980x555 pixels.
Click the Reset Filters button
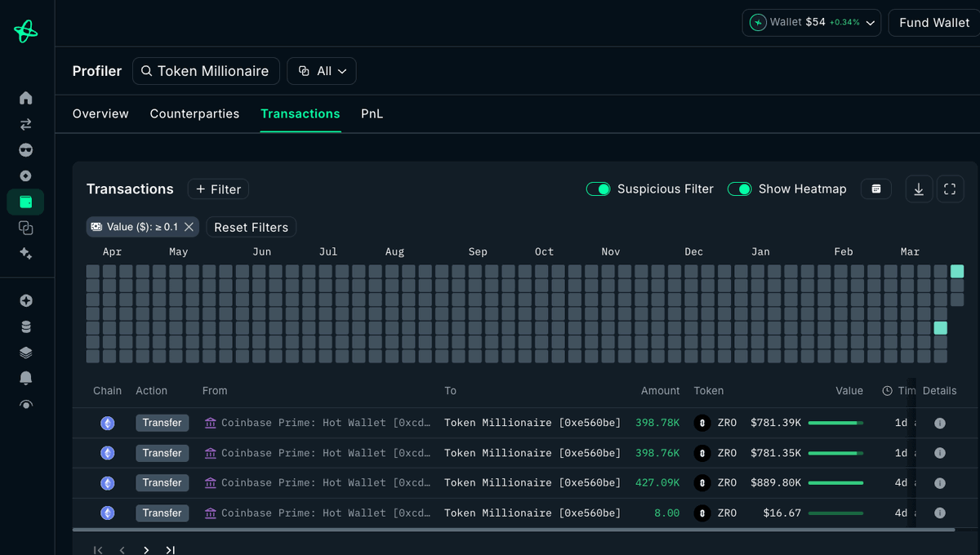click(252, 227)
